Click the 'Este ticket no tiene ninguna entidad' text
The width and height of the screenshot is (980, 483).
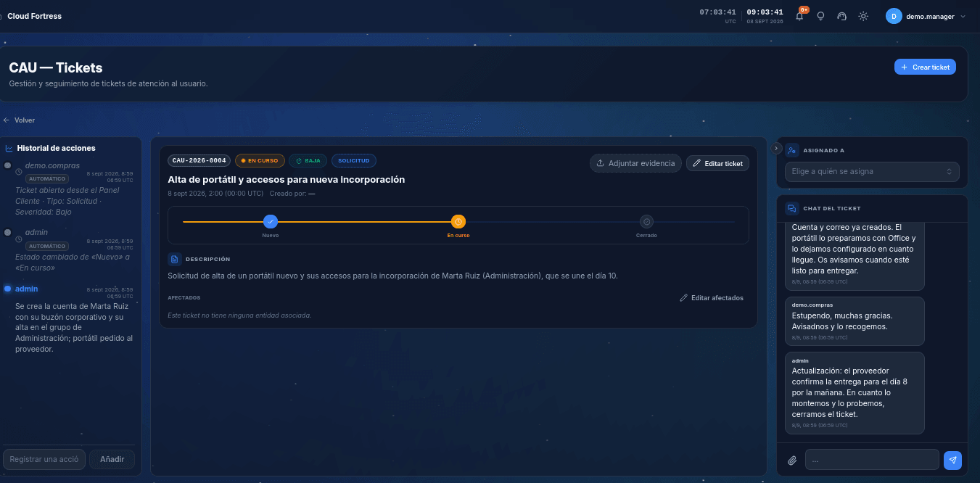pos(239,315)
